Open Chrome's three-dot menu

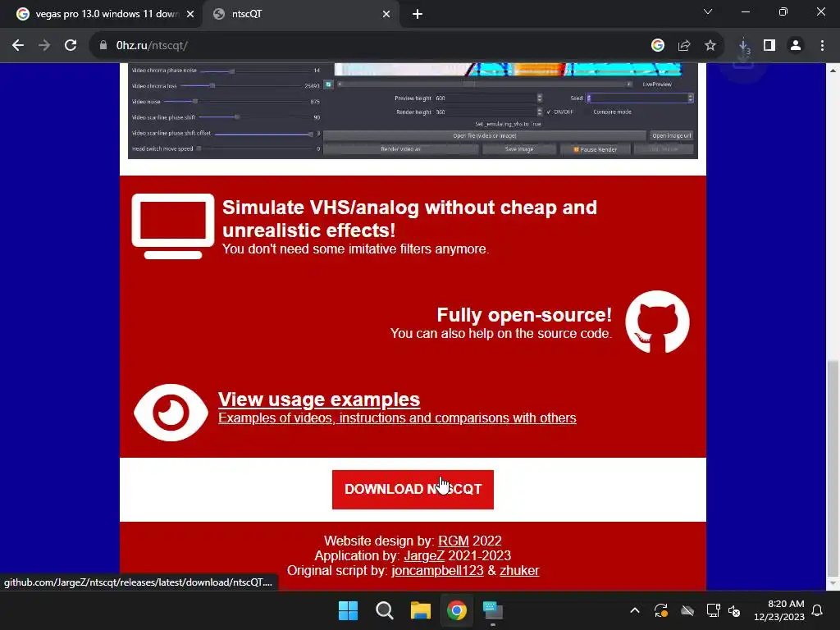pyautogui.click(x=822, y=46)
